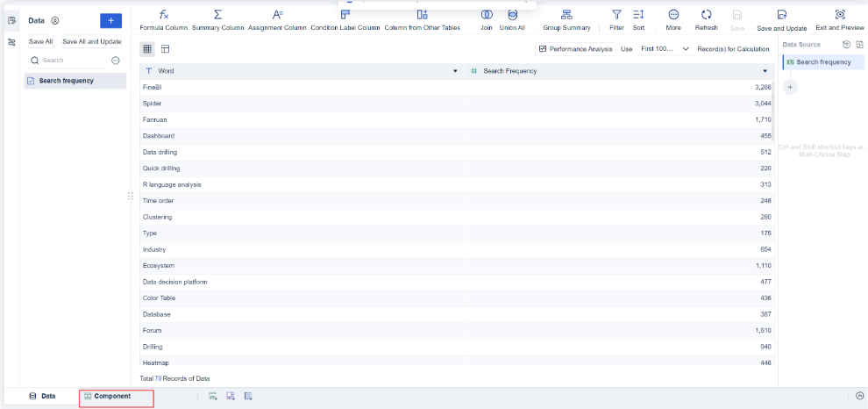
Task: Open the Search Frequency column dropdown
Action: [765, 71]
